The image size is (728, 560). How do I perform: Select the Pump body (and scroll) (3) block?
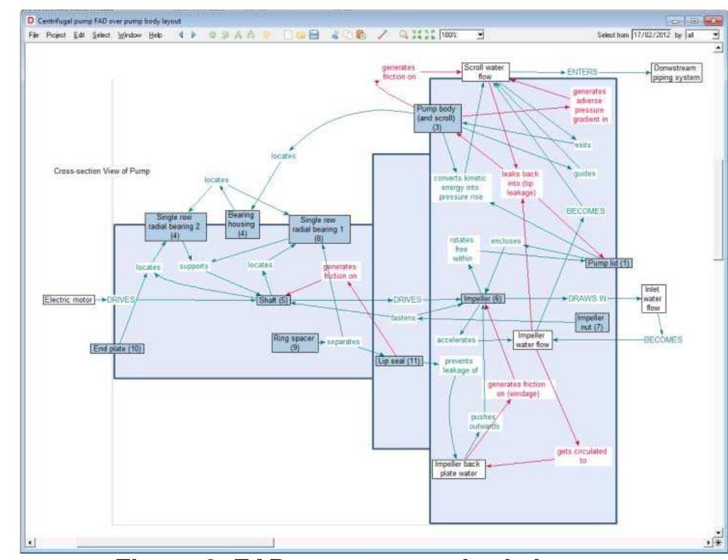coord(437,118)
